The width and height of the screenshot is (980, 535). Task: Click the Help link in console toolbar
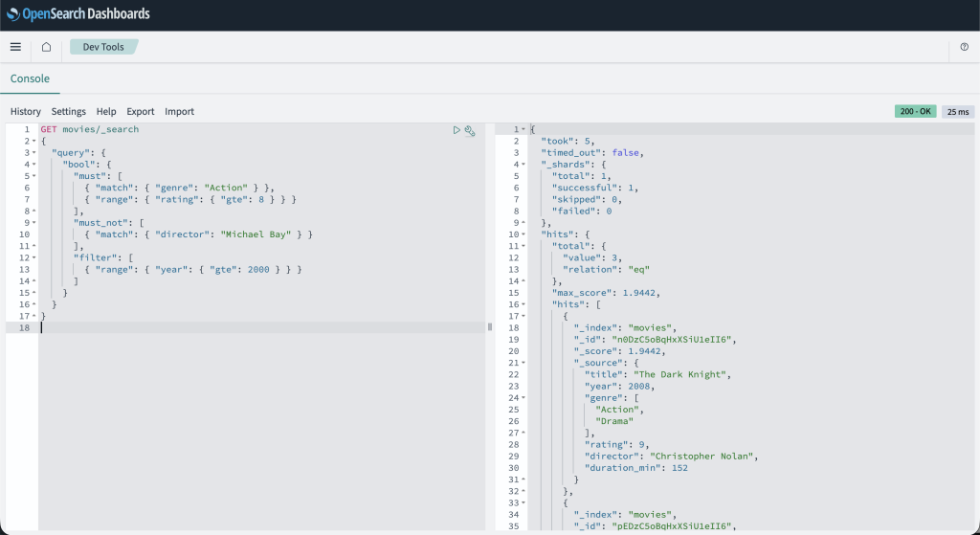pos(106,112)
